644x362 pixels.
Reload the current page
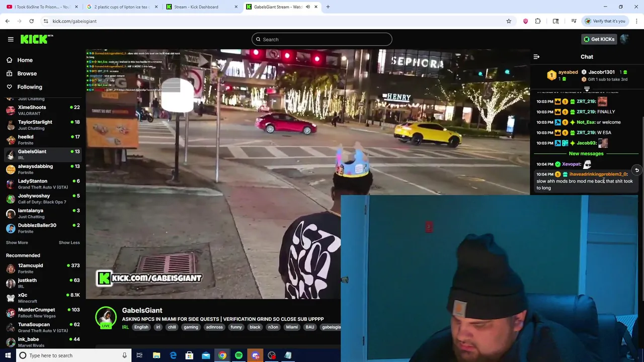point(31,21)
